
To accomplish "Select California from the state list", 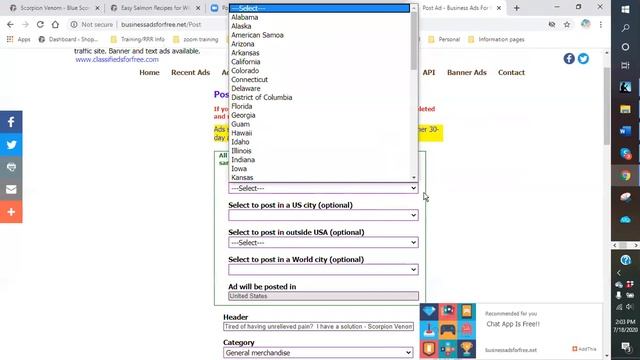I will tap(320, 62).
